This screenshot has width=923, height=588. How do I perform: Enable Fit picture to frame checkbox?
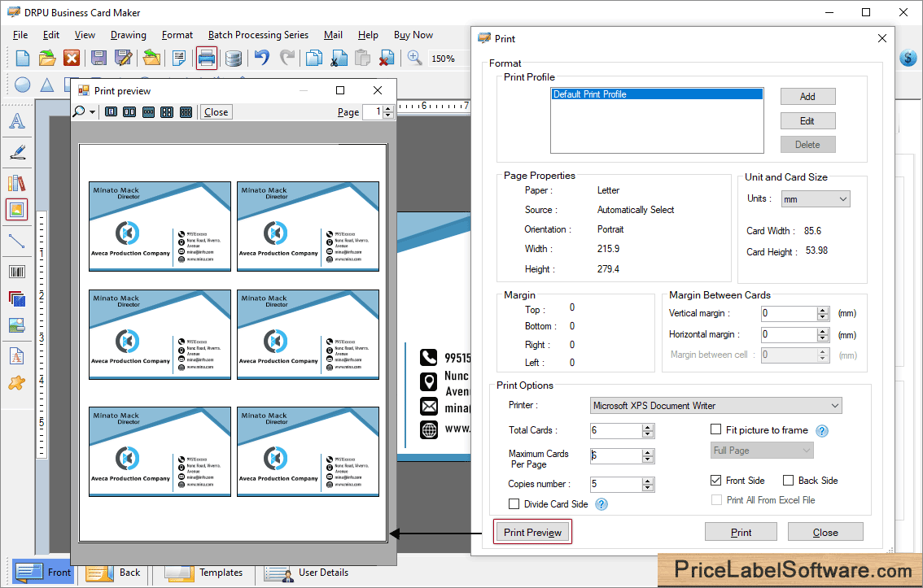click(x=715, y=429)
